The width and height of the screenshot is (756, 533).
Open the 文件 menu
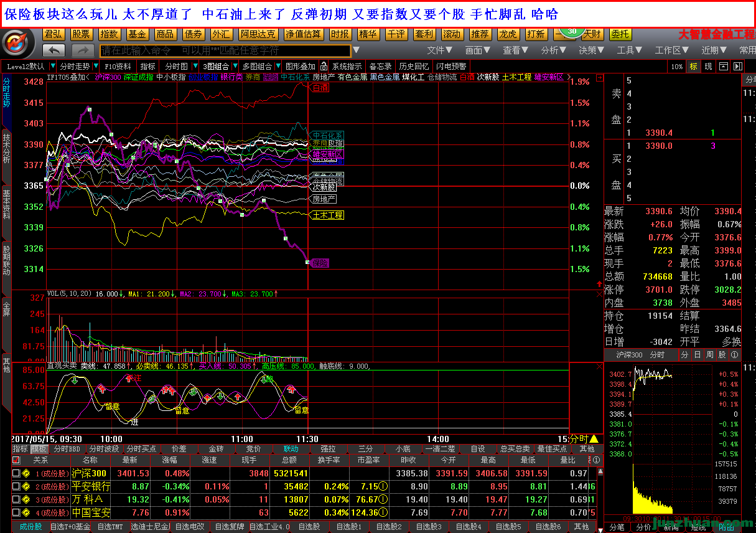440,50
